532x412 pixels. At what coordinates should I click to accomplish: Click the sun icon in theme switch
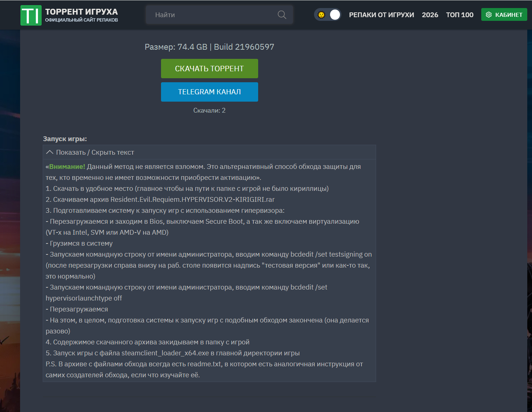pos(321,15)
